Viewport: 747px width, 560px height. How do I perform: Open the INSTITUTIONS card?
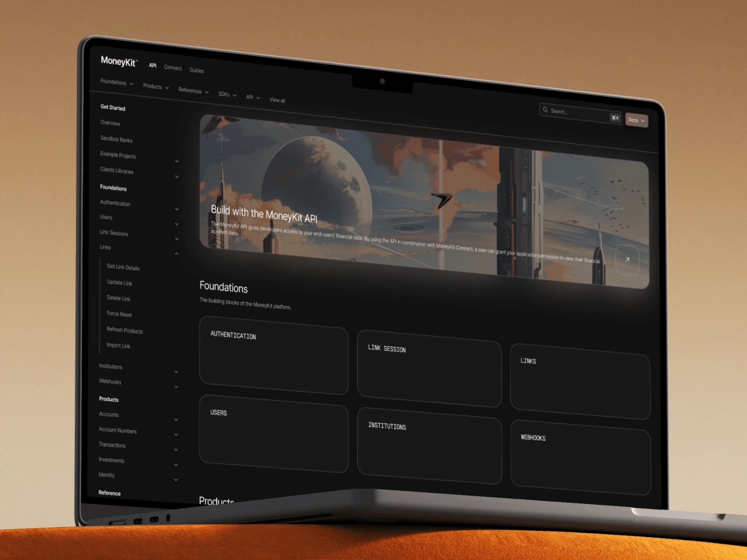coord(430,446)
